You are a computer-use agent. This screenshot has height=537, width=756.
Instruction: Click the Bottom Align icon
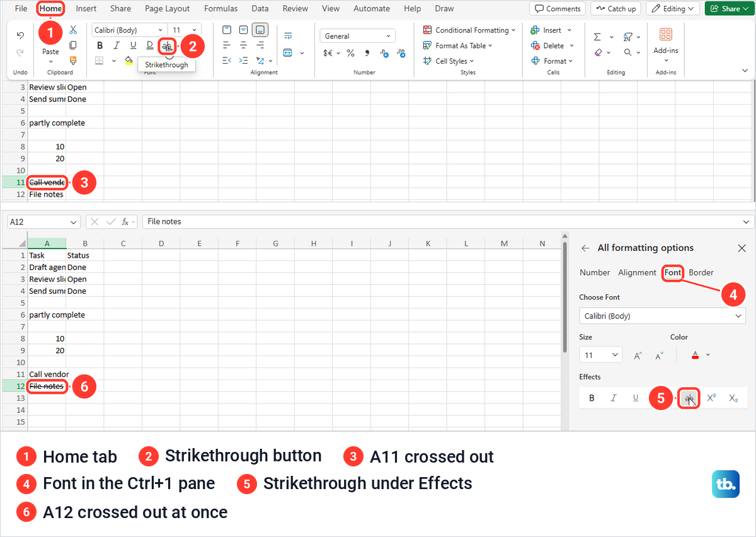260,30
